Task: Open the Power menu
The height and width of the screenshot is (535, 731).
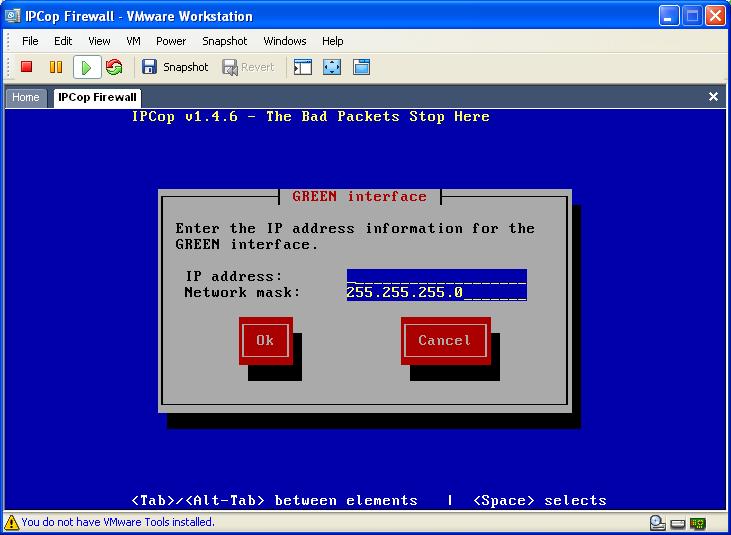Action: (171, 41)
